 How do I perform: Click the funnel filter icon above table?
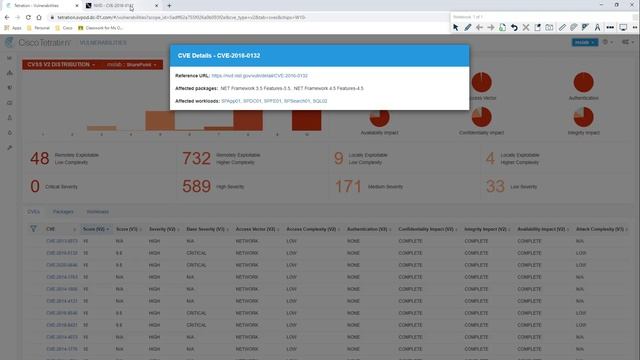coord(33,229)
